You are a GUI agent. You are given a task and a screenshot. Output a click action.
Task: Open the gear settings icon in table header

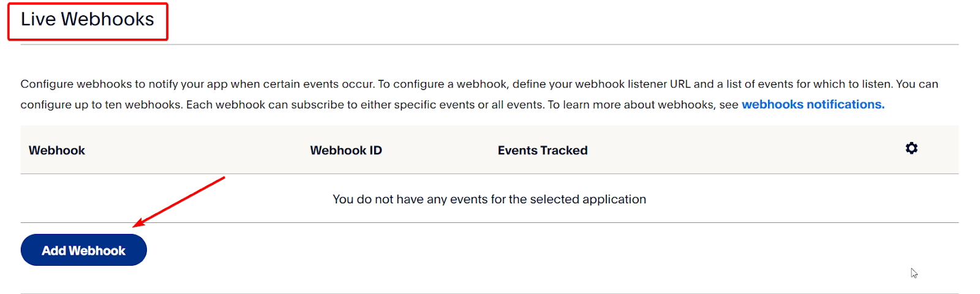click(x=911, y=148)
